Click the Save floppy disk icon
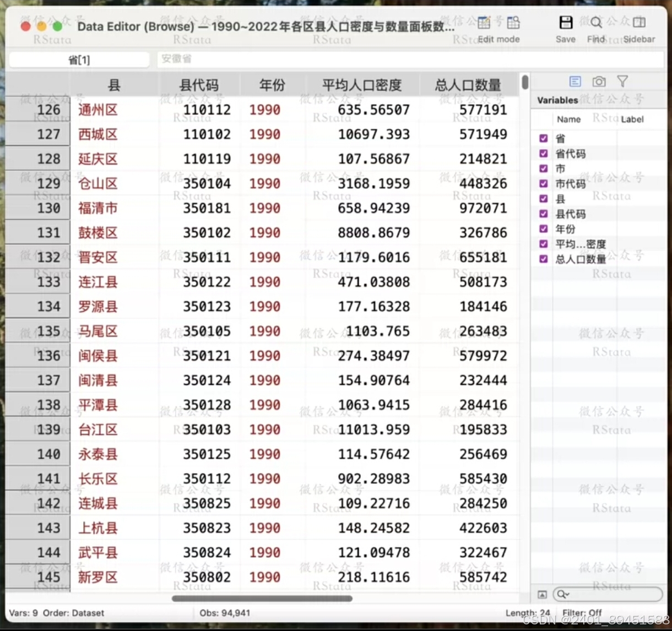This screenshot has height=631, width=672. click(566, 22)
